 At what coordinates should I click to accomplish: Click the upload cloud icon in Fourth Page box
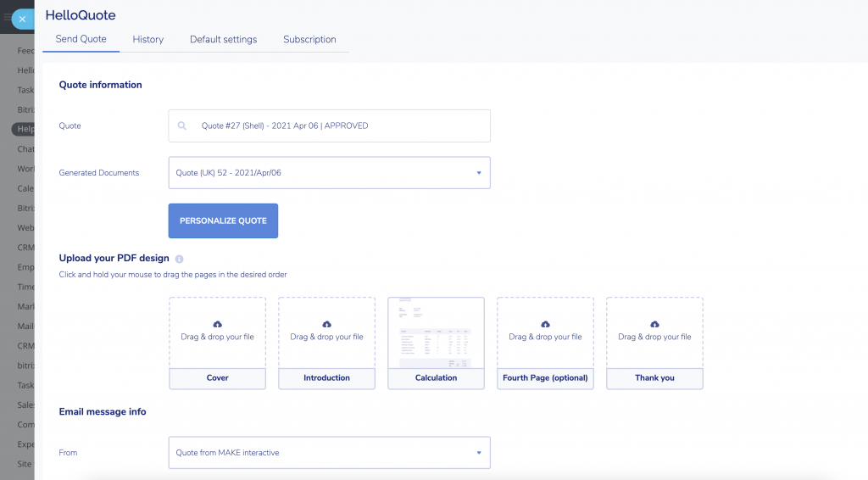(545, 324)
